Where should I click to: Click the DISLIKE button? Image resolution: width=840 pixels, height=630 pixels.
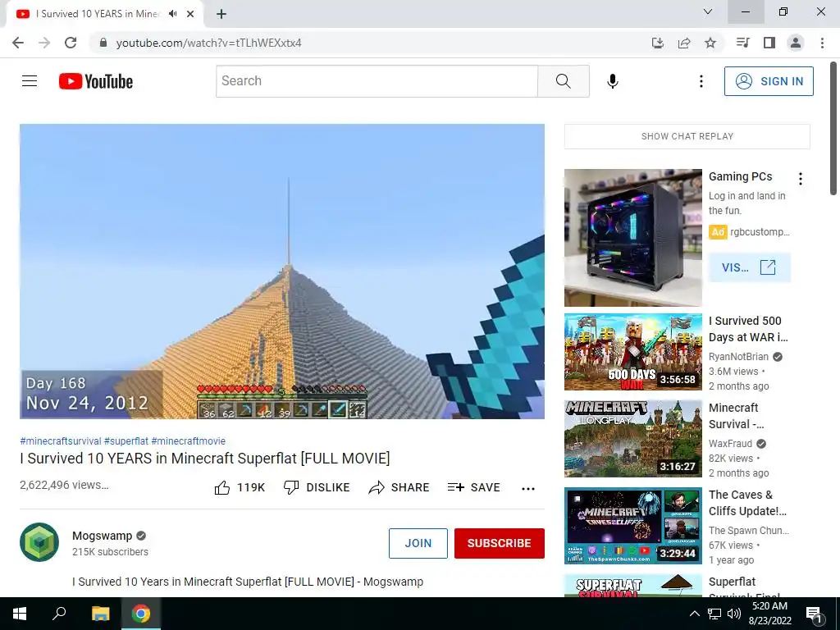317,487
